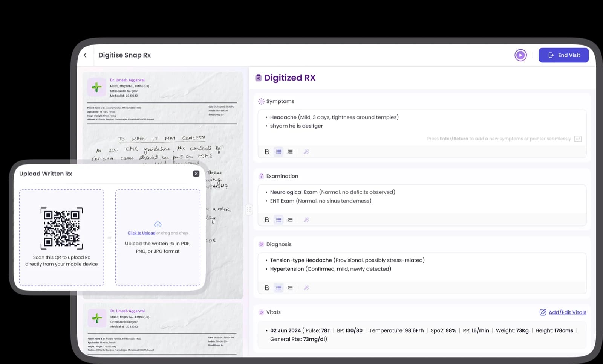Click the Vitals section icon
This screenshot has width=603, height=364.
[x=261, y=312]
